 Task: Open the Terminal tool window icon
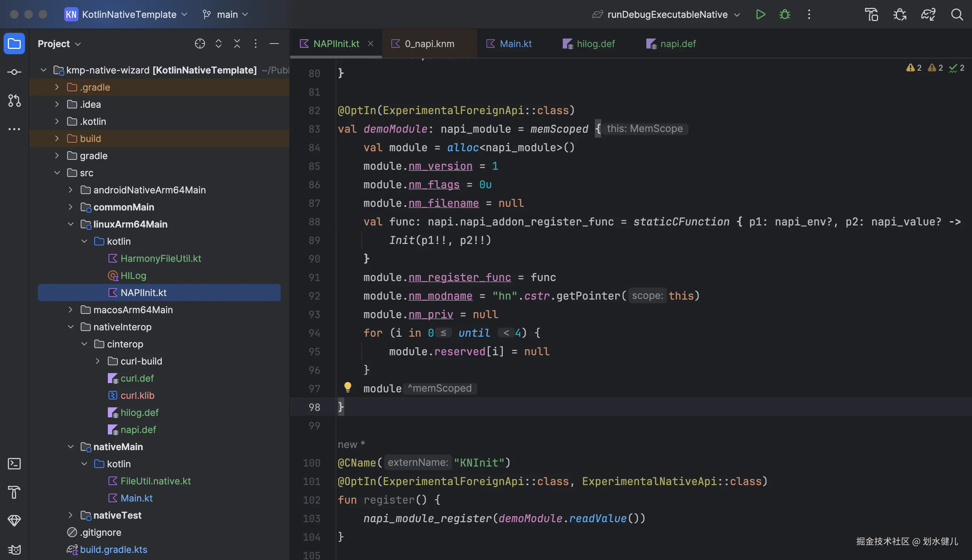[x=14, y=464]
